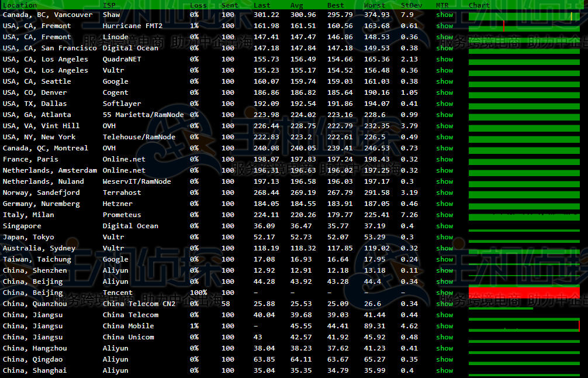This screenshot has width=588, height=378.
Task: Open MTR show for Dallas Softlayer
Action: pos(444,104)
